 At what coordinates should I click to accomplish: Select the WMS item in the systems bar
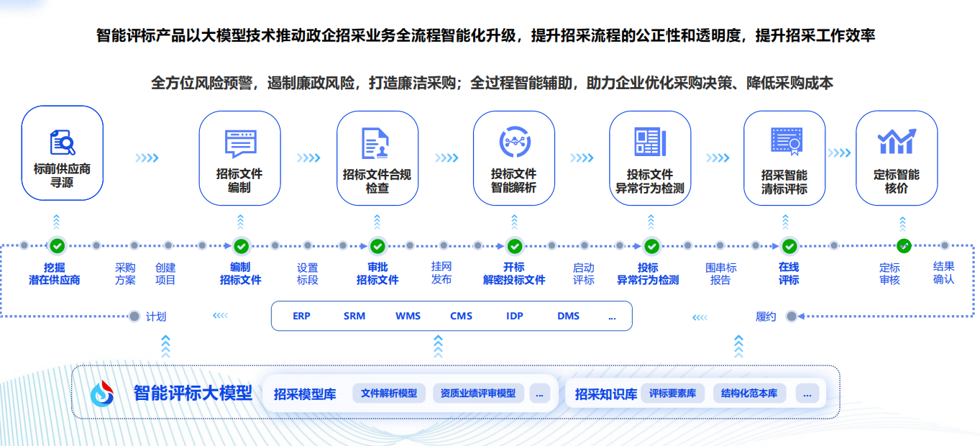tap(408, 316)
